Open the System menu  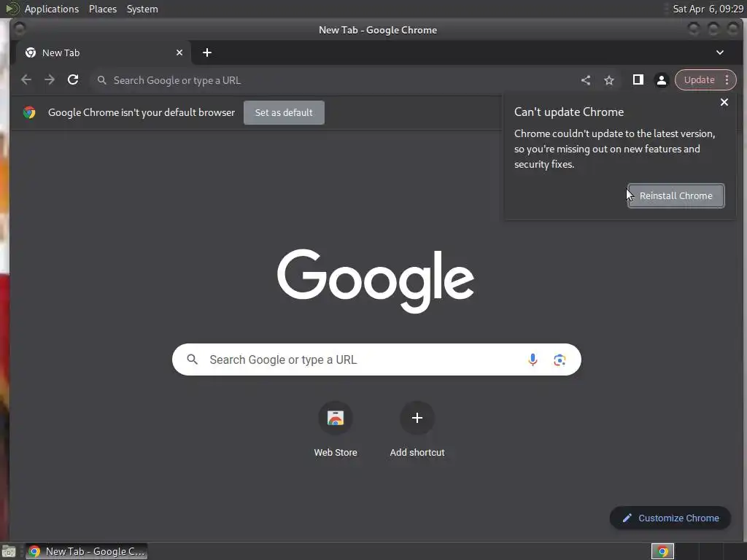coord(142,9)
